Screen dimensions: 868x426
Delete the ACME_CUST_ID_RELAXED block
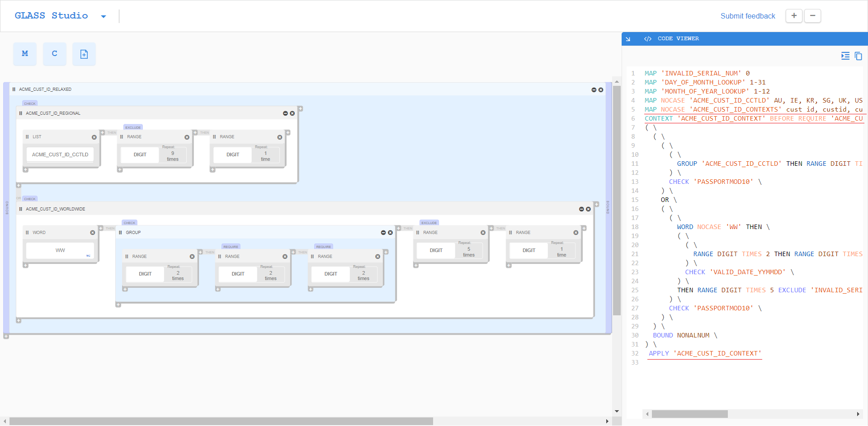click(601, 90)
